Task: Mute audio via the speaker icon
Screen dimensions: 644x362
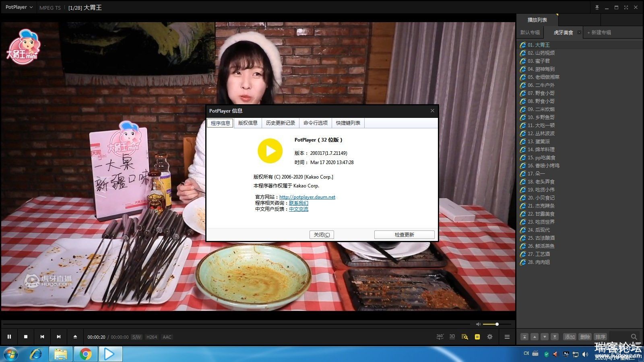Action: [478, 324]
